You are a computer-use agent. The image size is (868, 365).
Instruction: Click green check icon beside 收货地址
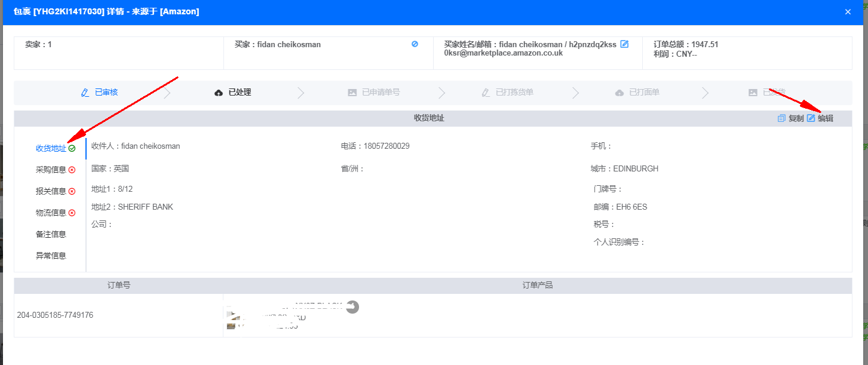pos(72,148)
